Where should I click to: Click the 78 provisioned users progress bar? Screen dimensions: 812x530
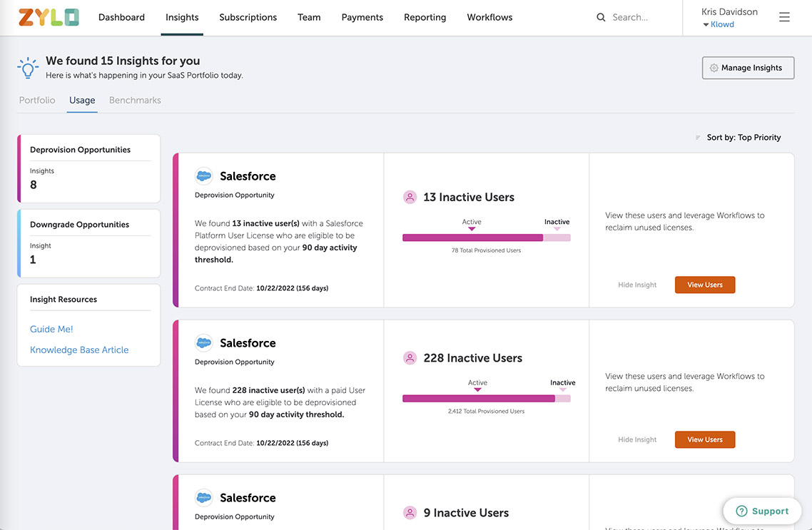[486, 238]
